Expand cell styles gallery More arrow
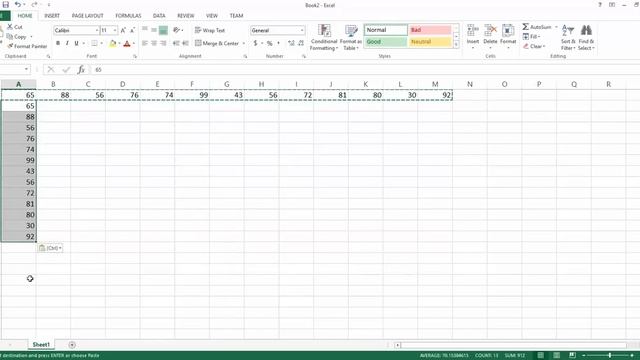640x360 pixels. click(x=456, y=45)
